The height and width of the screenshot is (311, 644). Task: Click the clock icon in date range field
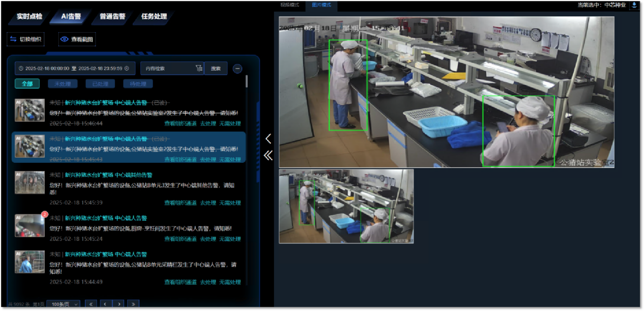point(21,68)
